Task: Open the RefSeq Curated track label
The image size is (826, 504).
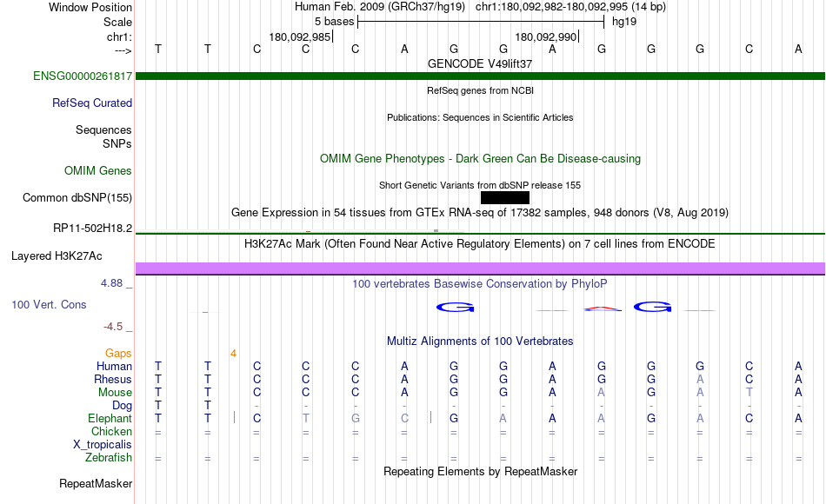Action: tap(92, 103)
